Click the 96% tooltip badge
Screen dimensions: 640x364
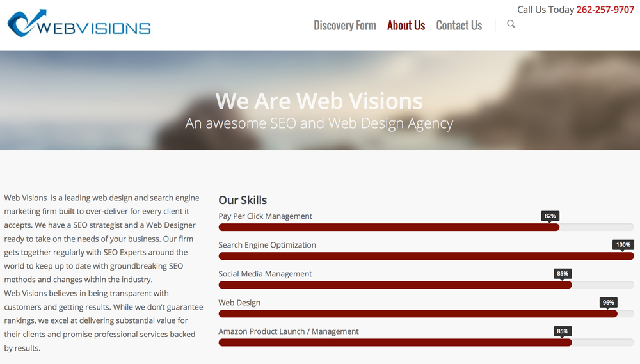[608, 303]
